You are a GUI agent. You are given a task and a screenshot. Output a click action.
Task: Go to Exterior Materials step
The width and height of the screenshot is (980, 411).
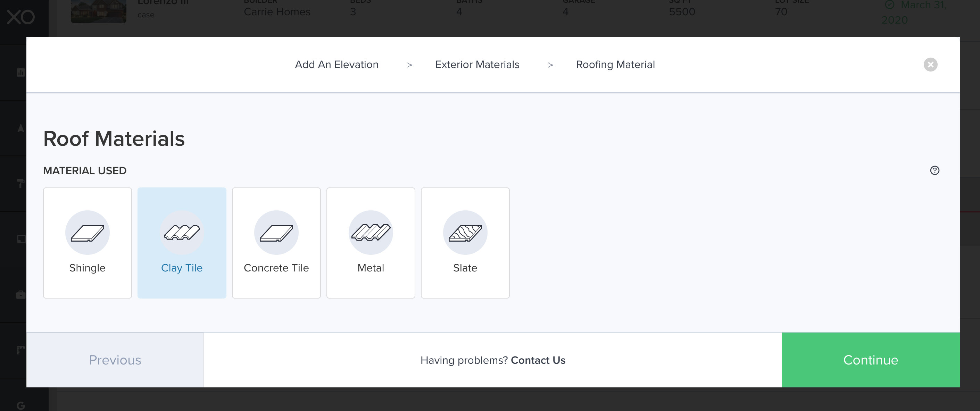[477, 65]
